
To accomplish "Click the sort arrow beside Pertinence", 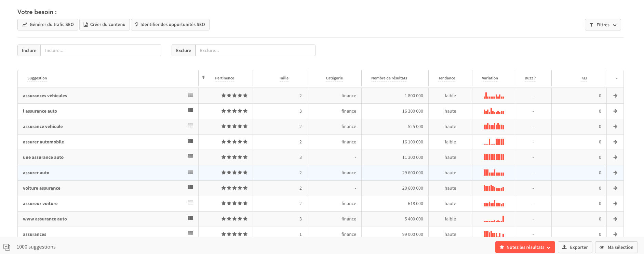I will pyautogui.click(x=203, y=77).
